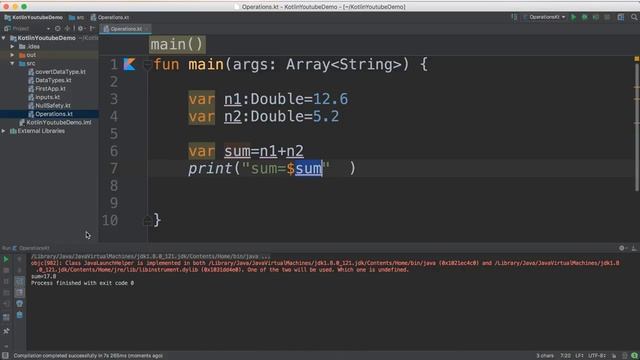Click the editor vertical scrollbar
The image size is (640, 360).
click(x=636, y=127)
